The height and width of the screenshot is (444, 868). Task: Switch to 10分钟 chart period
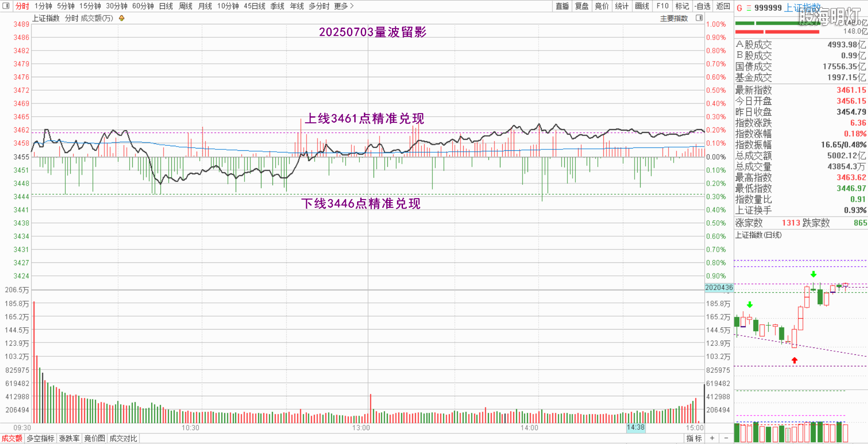click(228, 6)
